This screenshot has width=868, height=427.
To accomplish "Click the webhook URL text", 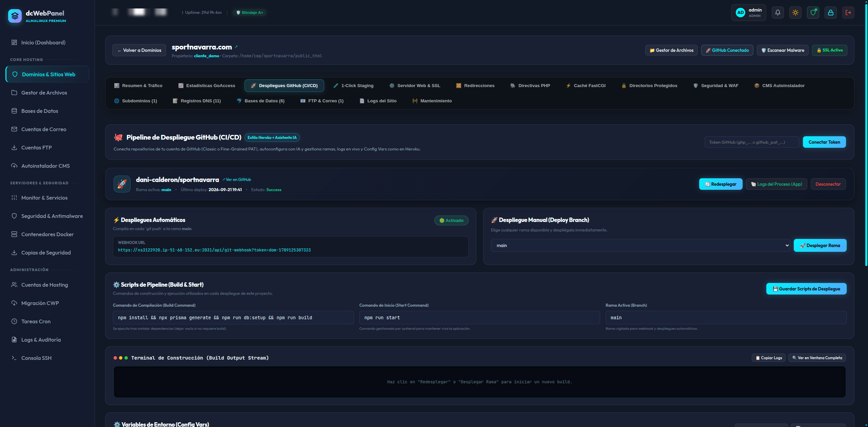I will (x=214, y=250).
